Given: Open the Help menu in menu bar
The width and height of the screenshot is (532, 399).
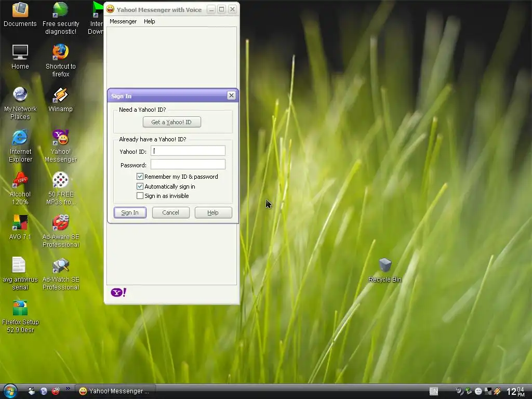Looking at the screenshot, I should coord(149,21).
